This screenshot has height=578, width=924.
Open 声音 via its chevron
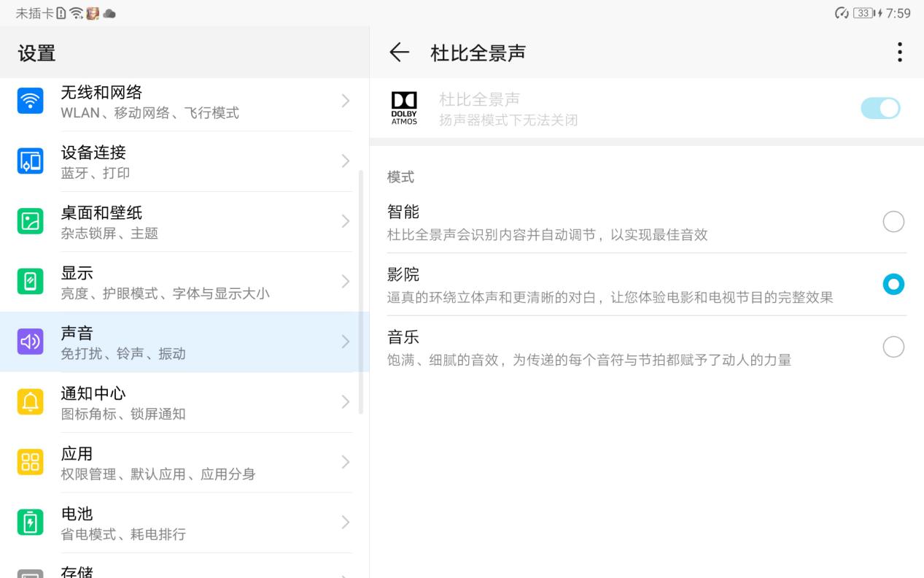tap(346, 342)
